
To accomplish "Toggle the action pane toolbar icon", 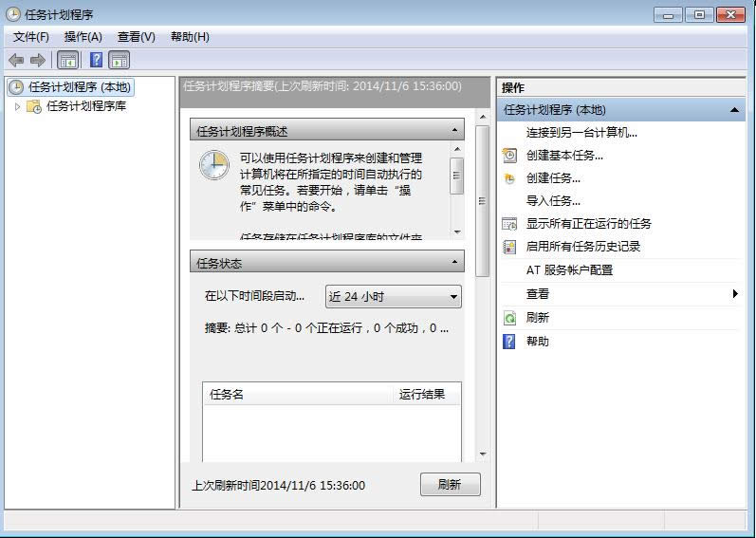I will click(x=120, y=60).
